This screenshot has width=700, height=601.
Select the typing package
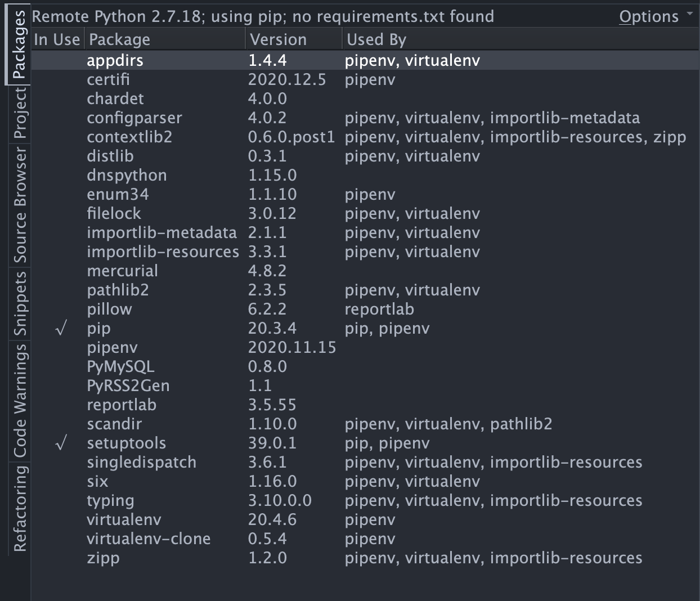[x=110, y=500]
